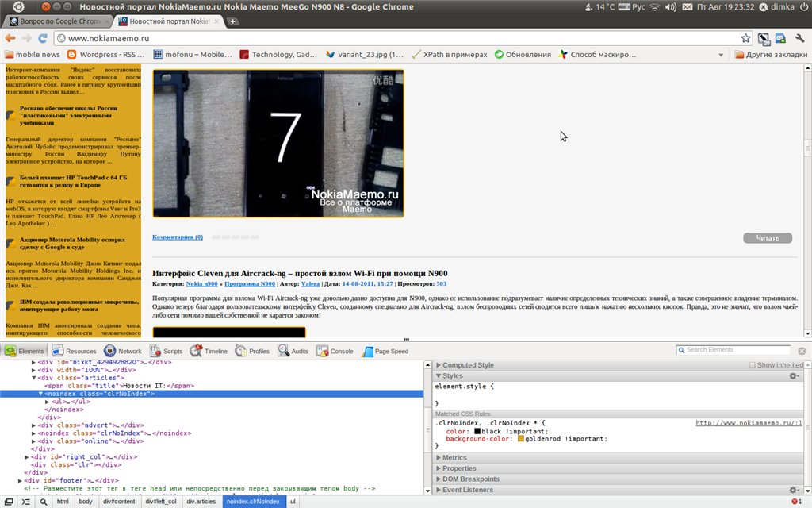Open the Resources panel in DevTools
The width and height of the screenshot is (812, 508).
74,351
